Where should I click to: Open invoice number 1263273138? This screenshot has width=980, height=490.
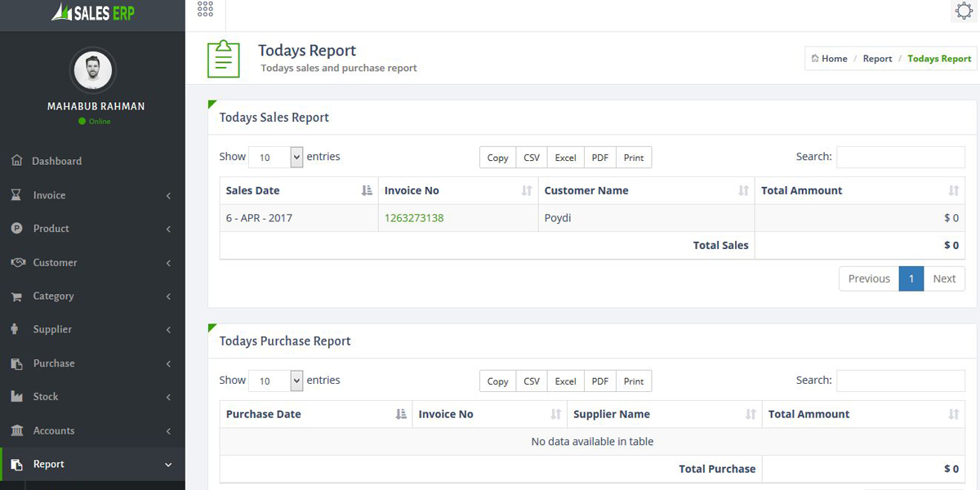pyautogui.click(x=414, y=218)
